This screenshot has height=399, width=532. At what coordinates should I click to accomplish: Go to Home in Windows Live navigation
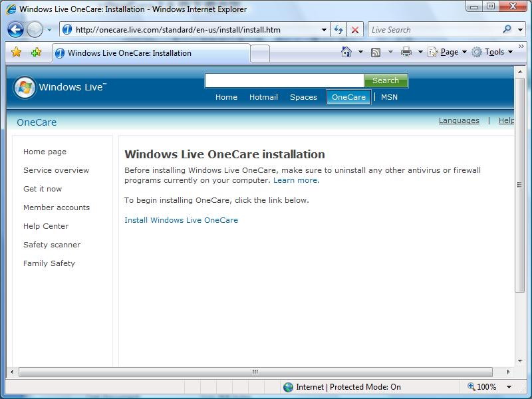click(226, 97)
